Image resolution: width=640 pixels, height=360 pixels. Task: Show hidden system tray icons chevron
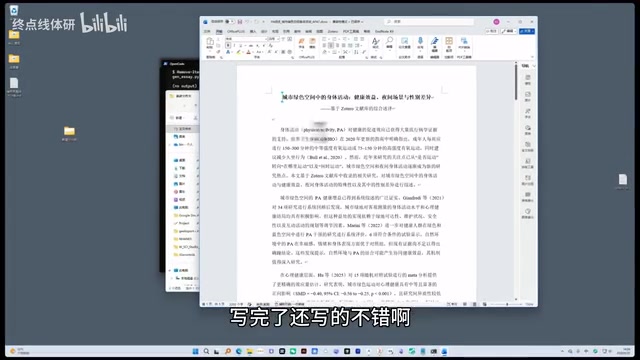coord(562,351)
